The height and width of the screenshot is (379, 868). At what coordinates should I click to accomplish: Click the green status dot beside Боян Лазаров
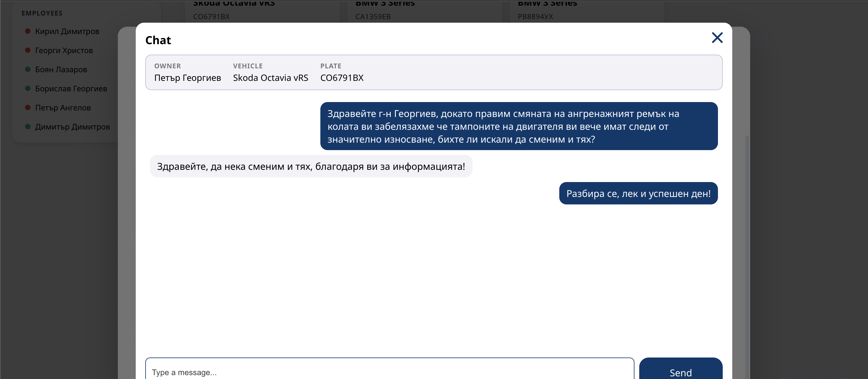(x=28, y=69)
